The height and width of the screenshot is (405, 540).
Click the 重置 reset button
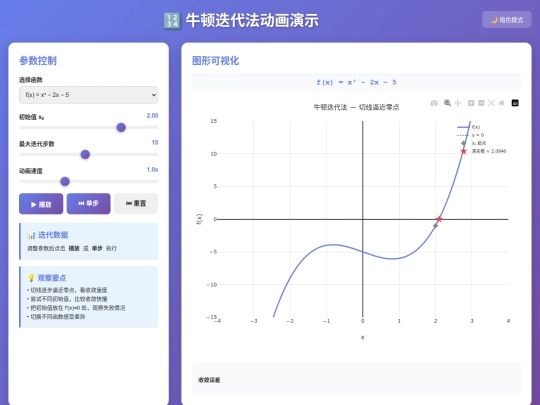[136, 204]
